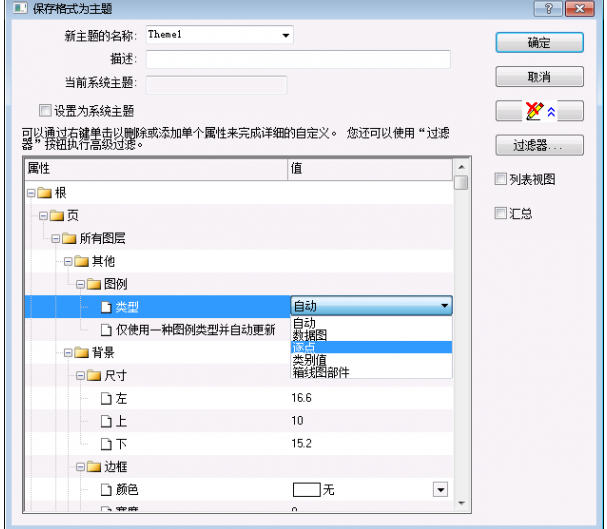Click the help question mark button

coord(548,9)
